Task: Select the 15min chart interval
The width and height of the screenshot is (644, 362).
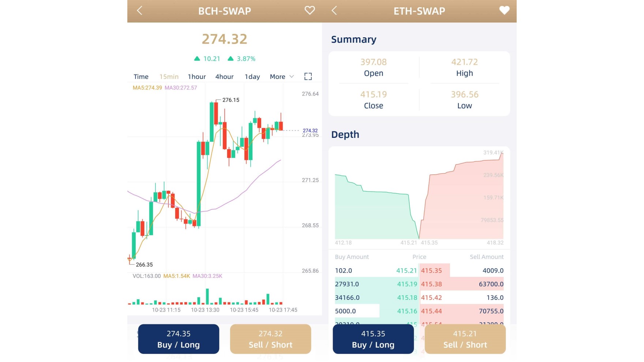Action: [x=169, y=77]
